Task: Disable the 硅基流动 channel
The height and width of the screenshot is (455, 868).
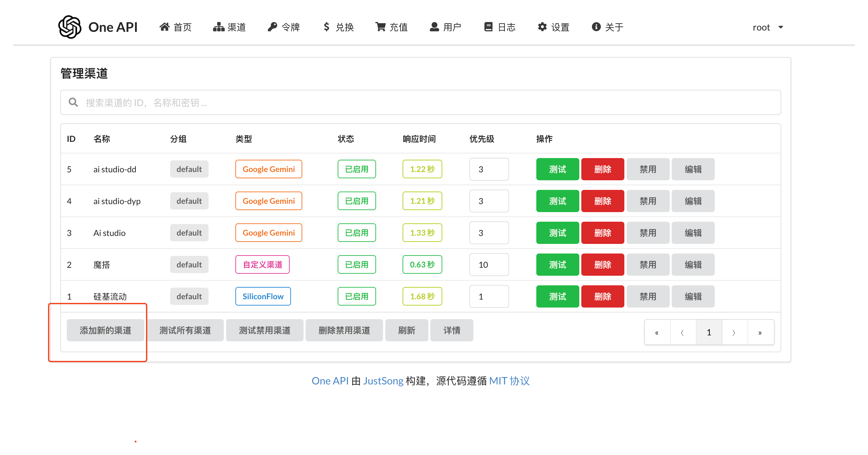Action: pos(648,297)
